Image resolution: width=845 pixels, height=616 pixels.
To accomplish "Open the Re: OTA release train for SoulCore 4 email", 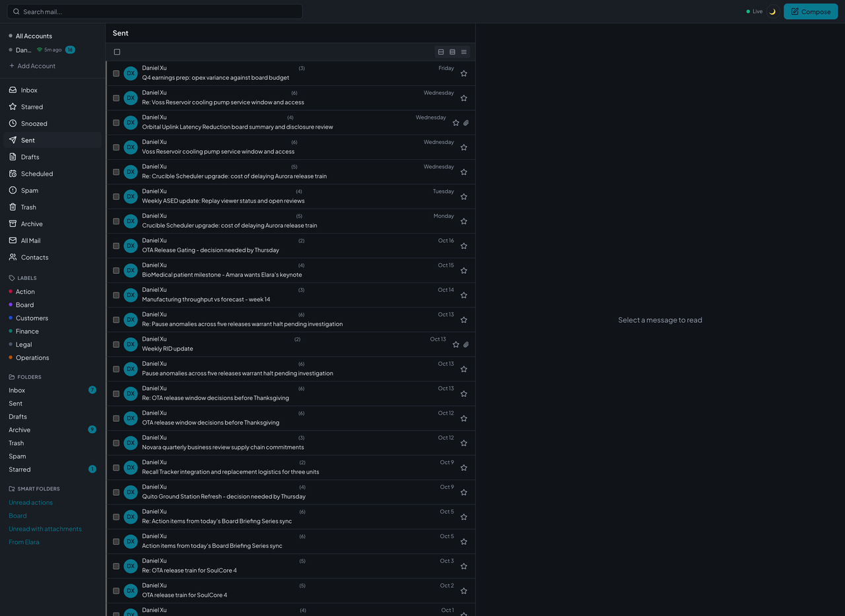I will point(290,566).
